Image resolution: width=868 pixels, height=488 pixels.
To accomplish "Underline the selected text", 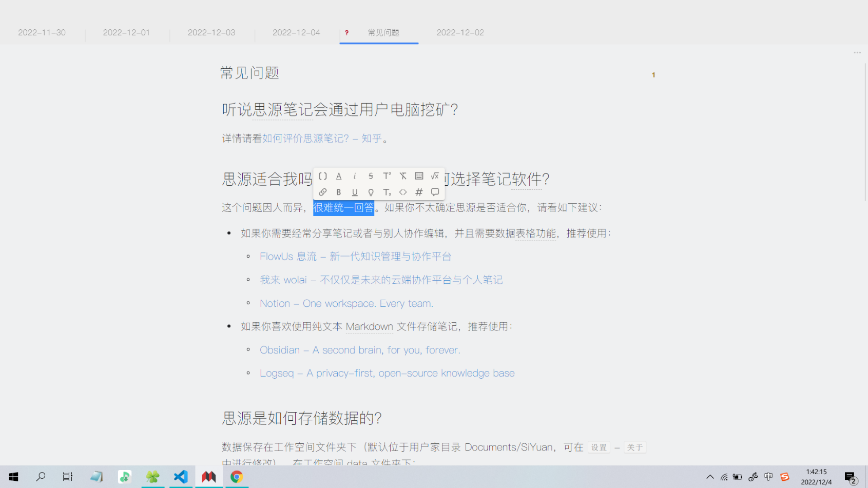I will (355, 192).
